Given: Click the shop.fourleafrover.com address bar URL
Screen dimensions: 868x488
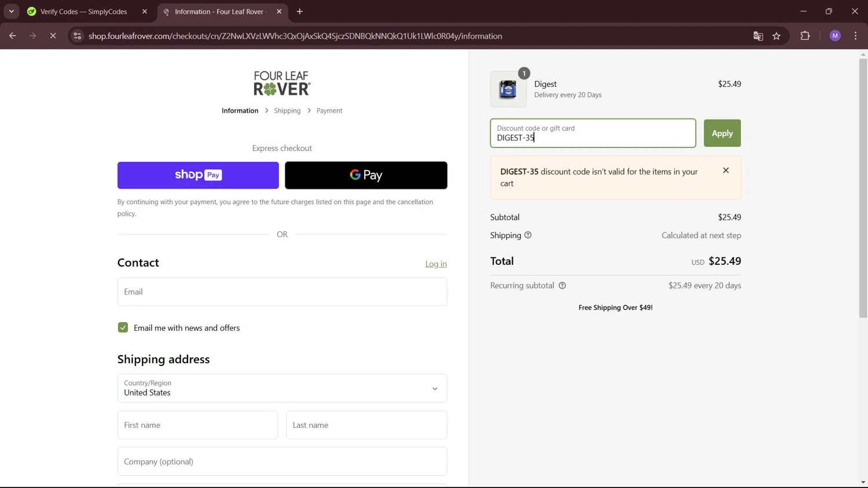Looking at the screenshot, I should coord(295,36).
